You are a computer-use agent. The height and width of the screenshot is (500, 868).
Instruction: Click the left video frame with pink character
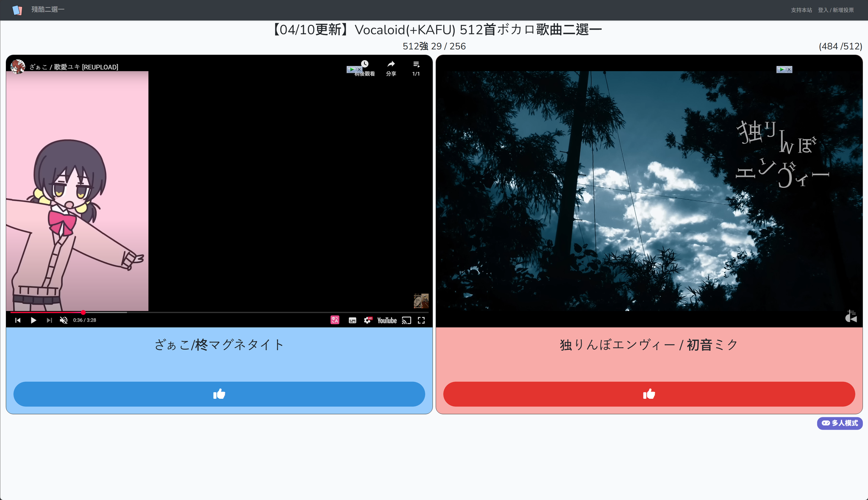[x=77, y=191]
